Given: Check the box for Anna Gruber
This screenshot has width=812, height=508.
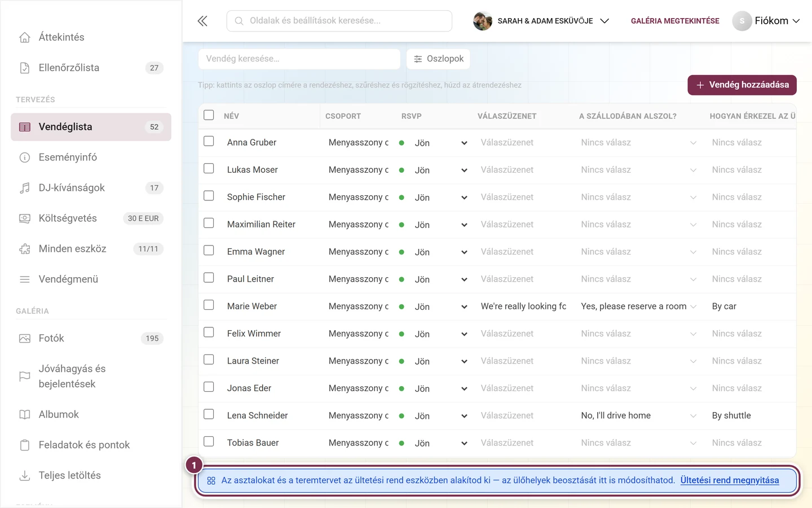Looking at the screenshot, I should click(x=209, y=141).
